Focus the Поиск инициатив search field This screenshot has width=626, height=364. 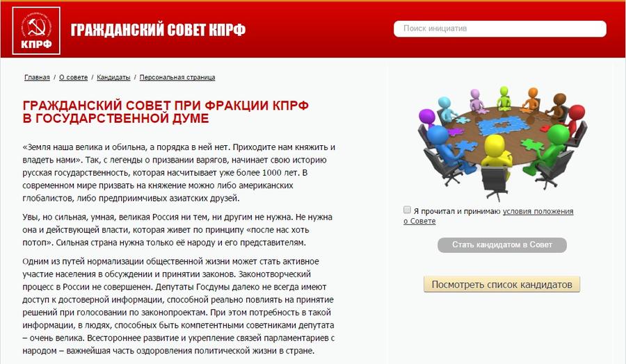click(499, 29)
